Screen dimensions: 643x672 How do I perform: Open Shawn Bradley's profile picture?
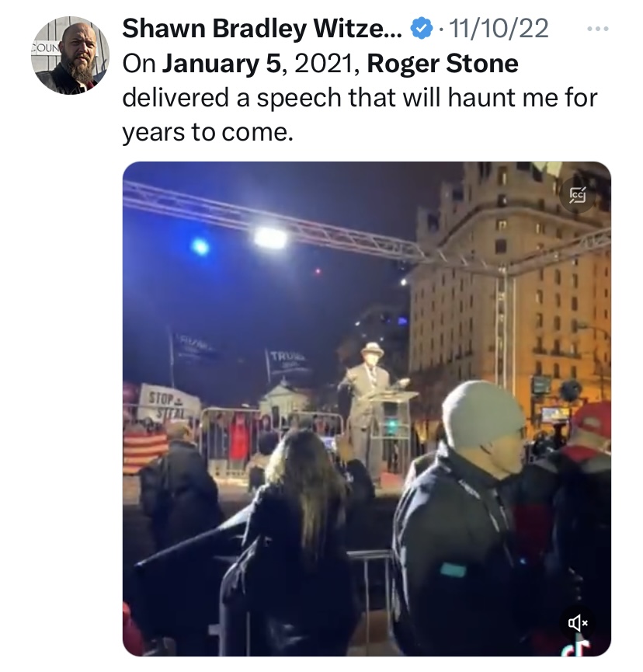[x=70, y=55]
